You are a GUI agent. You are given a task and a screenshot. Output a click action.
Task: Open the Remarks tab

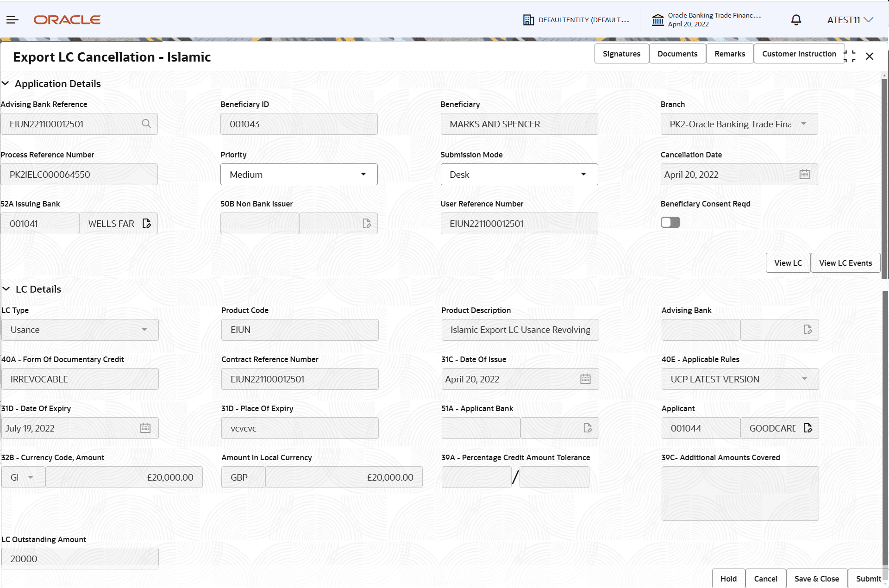729,53
